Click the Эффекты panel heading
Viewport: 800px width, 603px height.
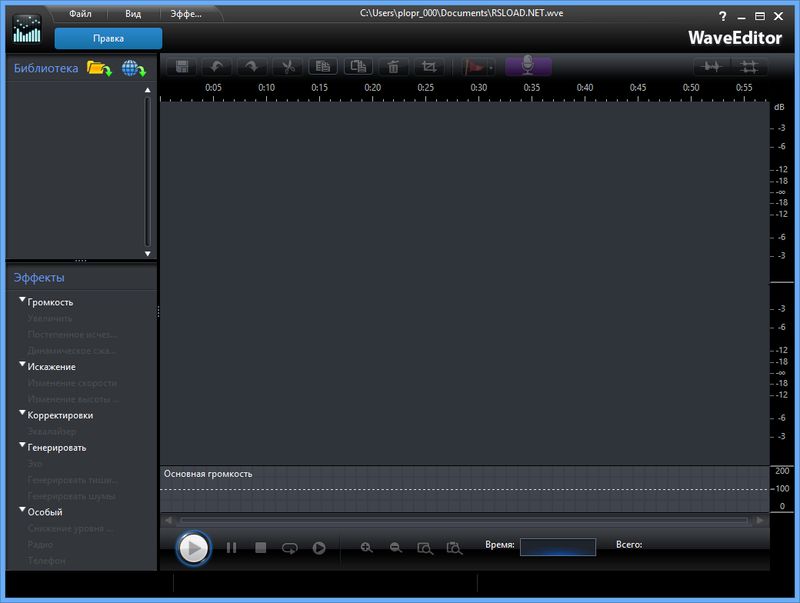click(39, 278)
